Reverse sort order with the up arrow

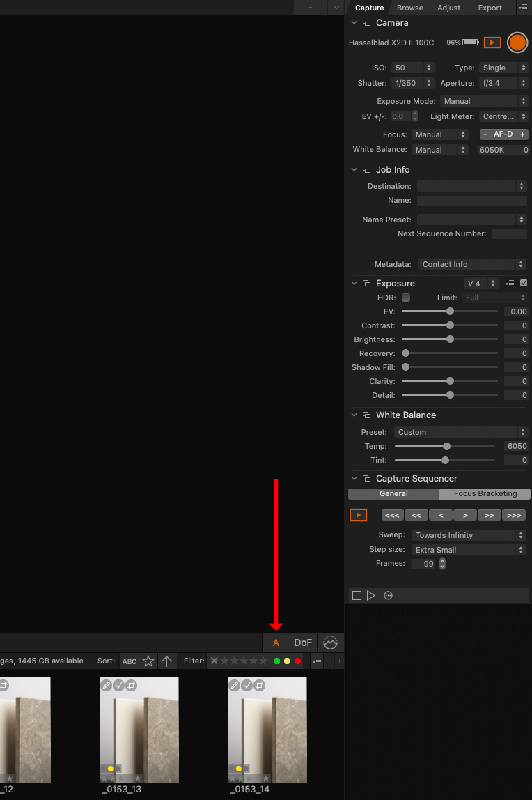coord(166,661)
